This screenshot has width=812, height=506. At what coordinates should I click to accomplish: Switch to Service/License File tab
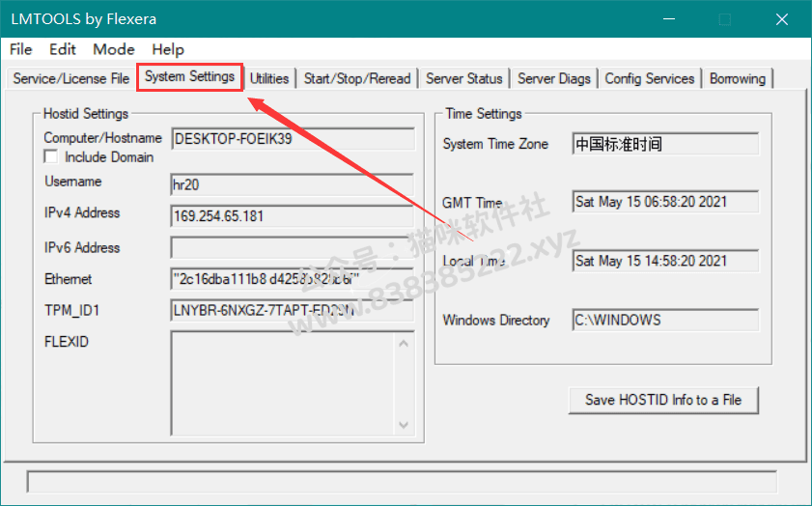point(70,79)
